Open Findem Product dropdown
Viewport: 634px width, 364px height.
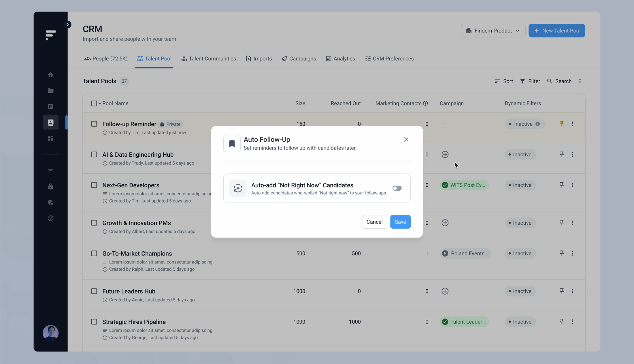point(493,31)
